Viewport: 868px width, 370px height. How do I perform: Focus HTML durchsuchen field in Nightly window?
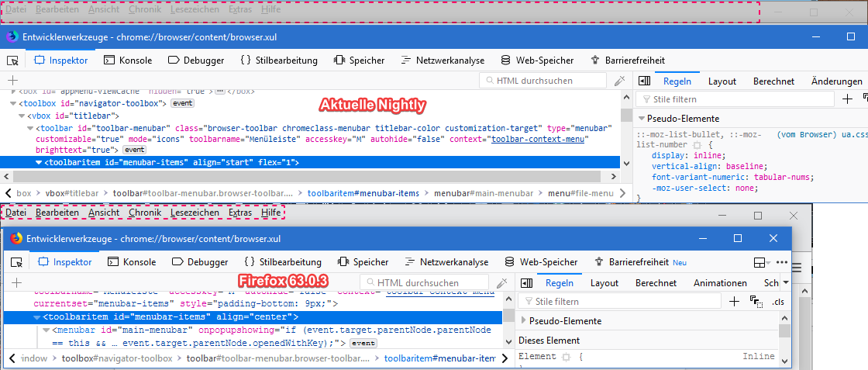543,81
